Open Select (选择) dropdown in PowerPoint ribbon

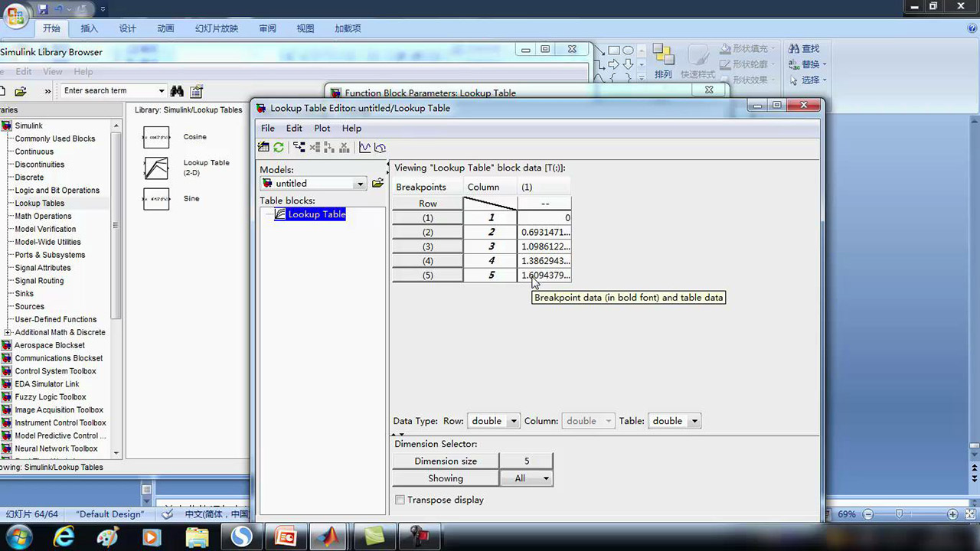pyautogui.click(x=824, y=80)
